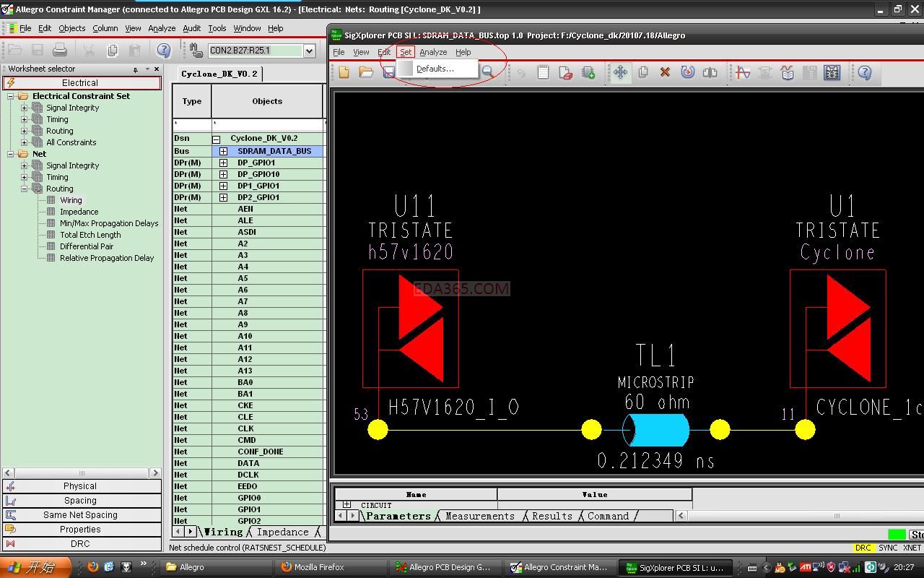Click the Print icon in Constraint Manager toolbar

point(60,50)
